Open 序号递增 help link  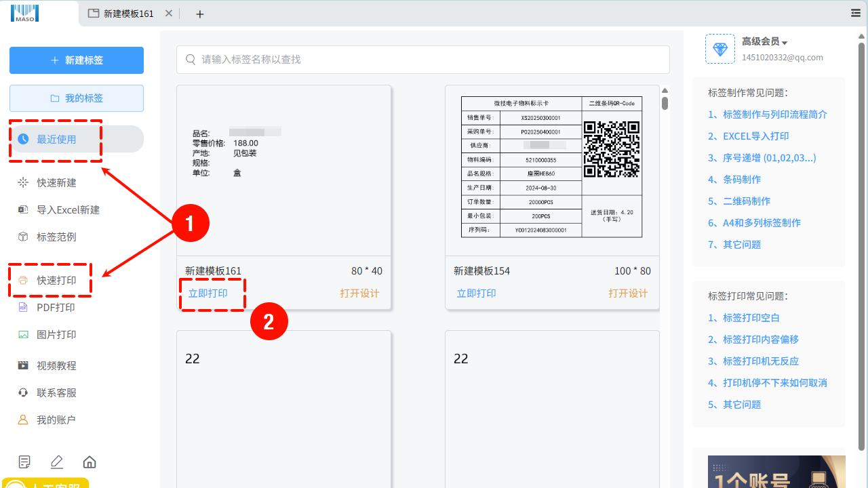tap(762, 158)
